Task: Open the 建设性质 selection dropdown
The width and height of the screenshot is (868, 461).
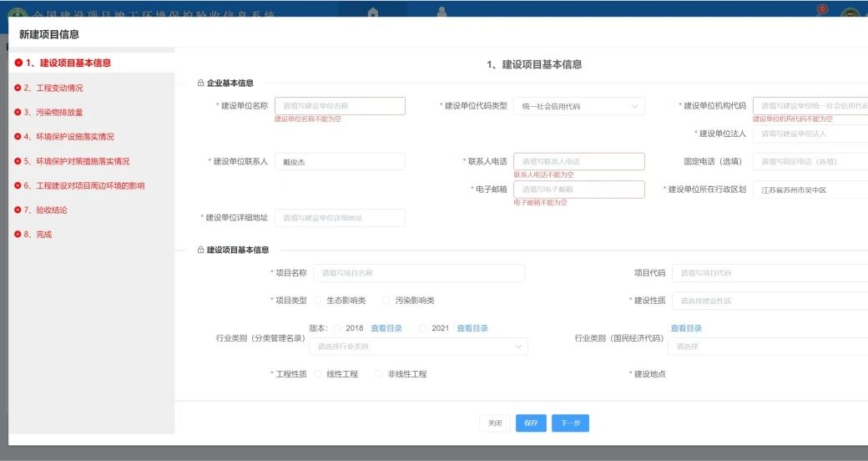Action: click(x=768, y=301)
